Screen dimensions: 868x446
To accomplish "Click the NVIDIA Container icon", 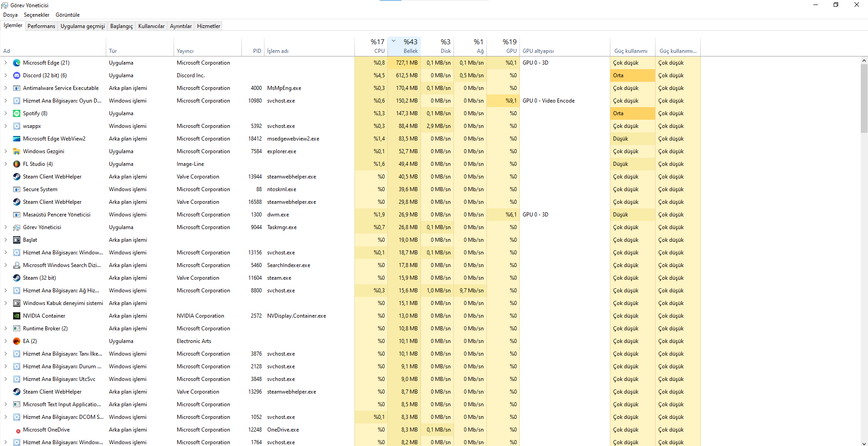I will point(17,316).
